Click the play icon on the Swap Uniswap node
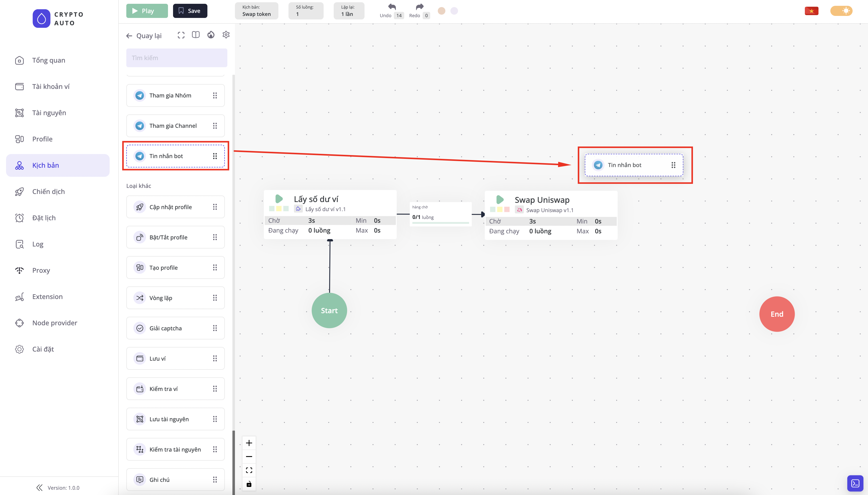 [x=499, y=200]
